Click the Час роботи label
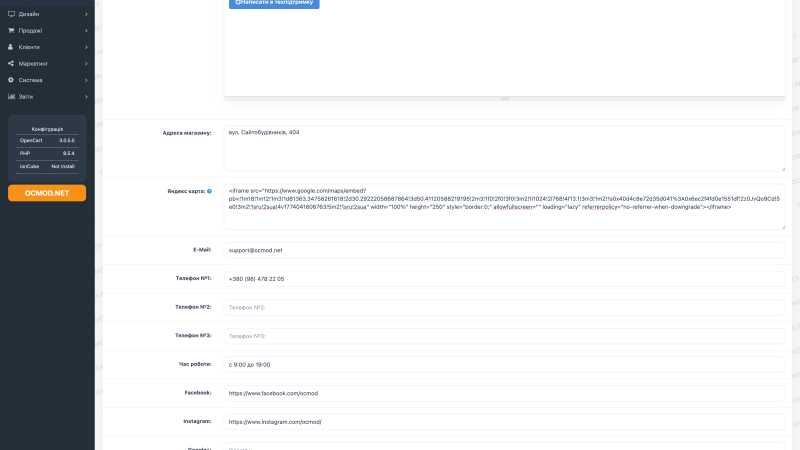Screen dimensions: 800x450 point(195,364)
